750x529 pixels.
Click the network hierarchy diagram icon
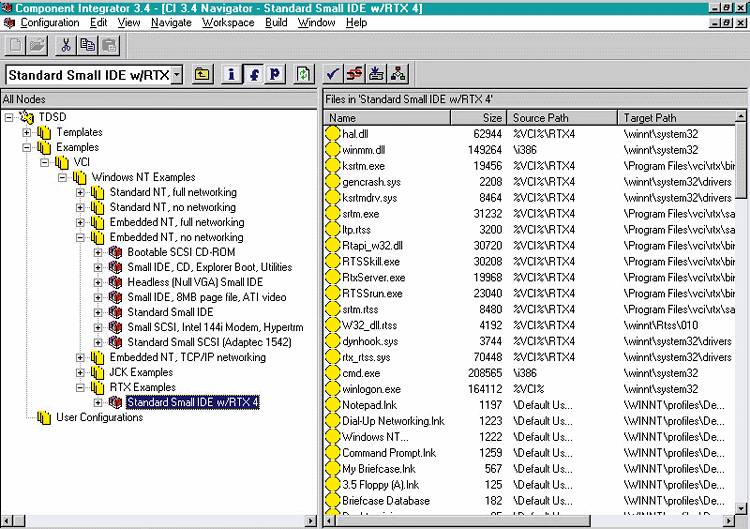[398, 75]
